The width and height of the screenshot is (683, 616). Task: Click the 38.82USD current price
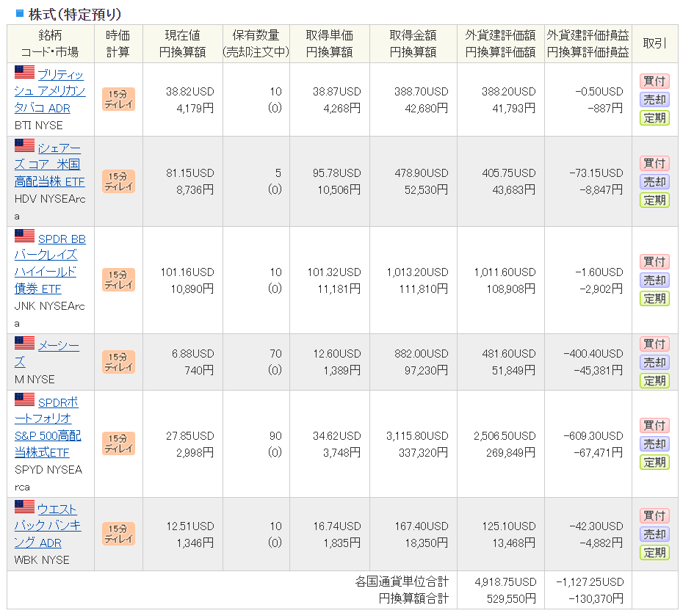click(x=190, y=92)
